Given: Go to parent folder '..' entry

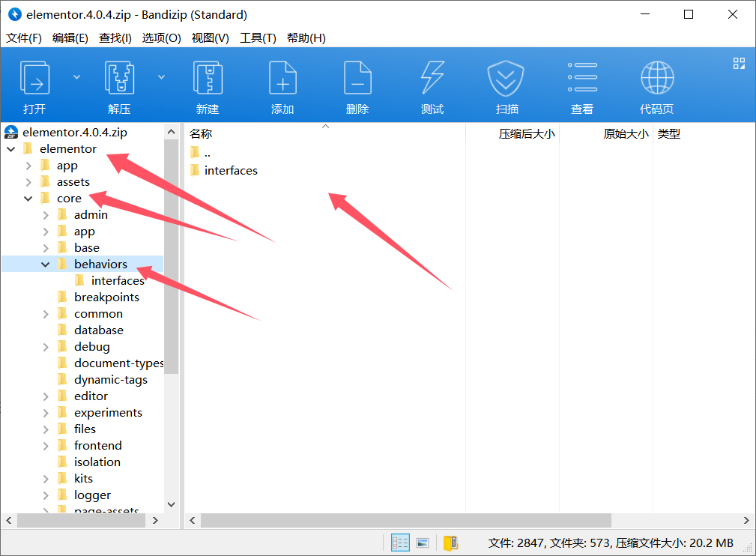Looking at the screenshot, I should tap(208, 154).
